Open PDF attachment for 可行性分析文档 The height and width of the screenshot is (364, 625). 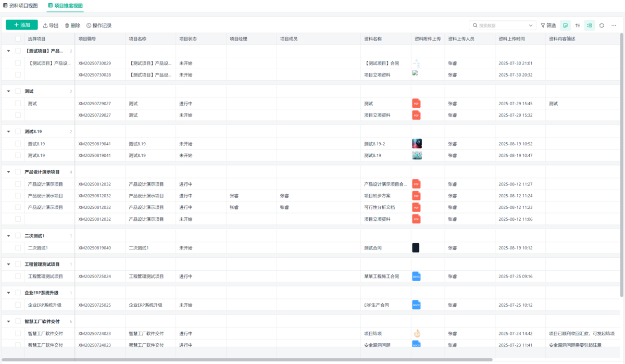coord(416,207)
